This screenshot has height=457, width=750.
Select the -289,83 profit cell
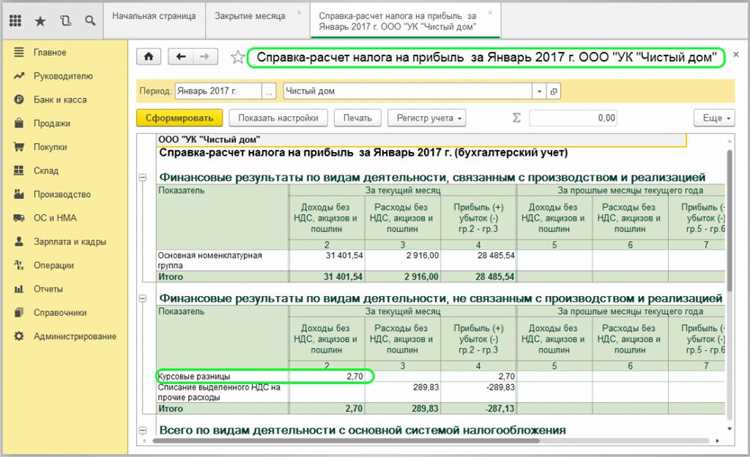tap(478, 392)
